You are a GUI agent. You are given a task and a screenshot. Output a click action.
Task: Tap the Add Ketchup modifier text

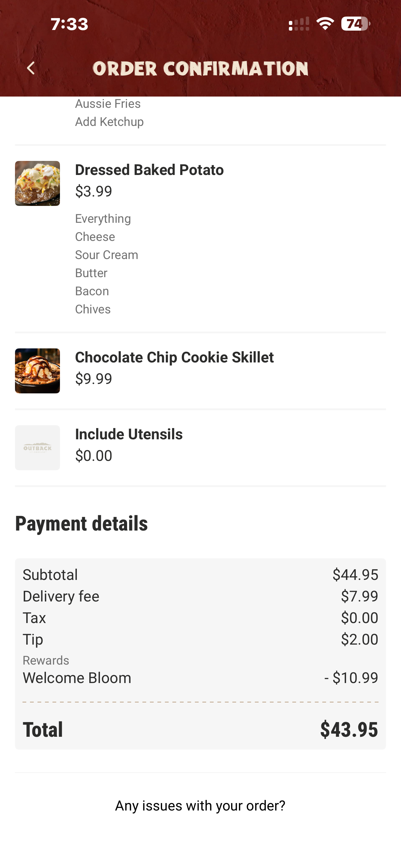(109, 122)
